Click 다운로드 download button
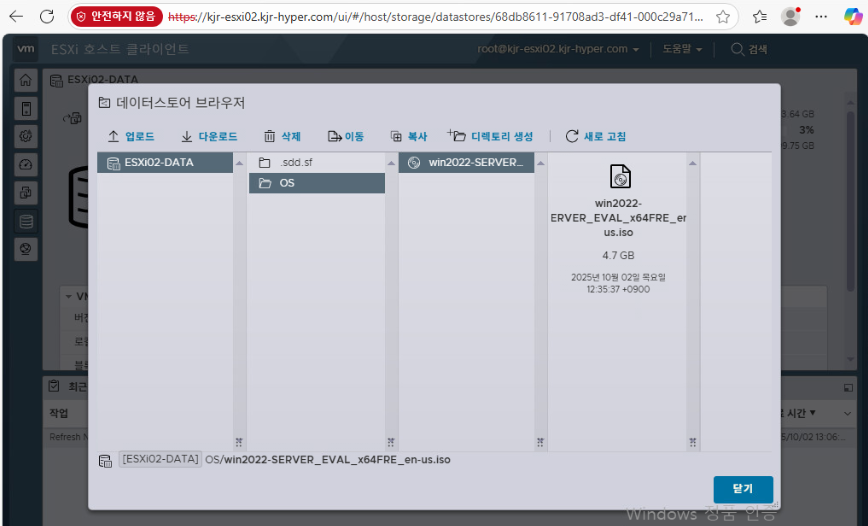 (209, 136)
